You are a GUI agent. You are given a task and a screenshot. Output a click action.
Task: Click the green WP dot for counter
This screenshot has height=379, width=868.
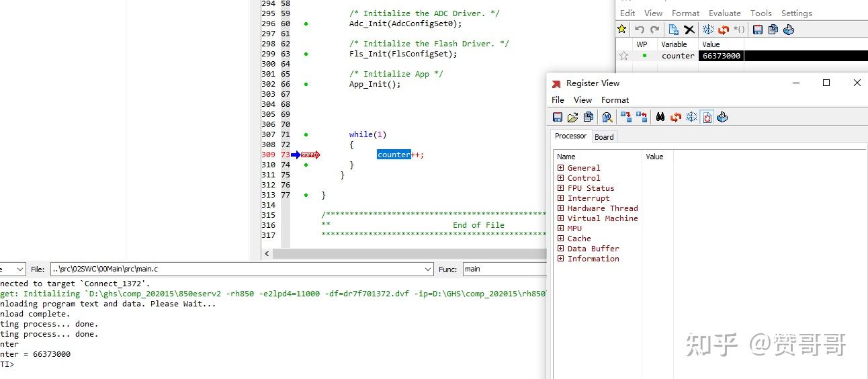[644, 56]
